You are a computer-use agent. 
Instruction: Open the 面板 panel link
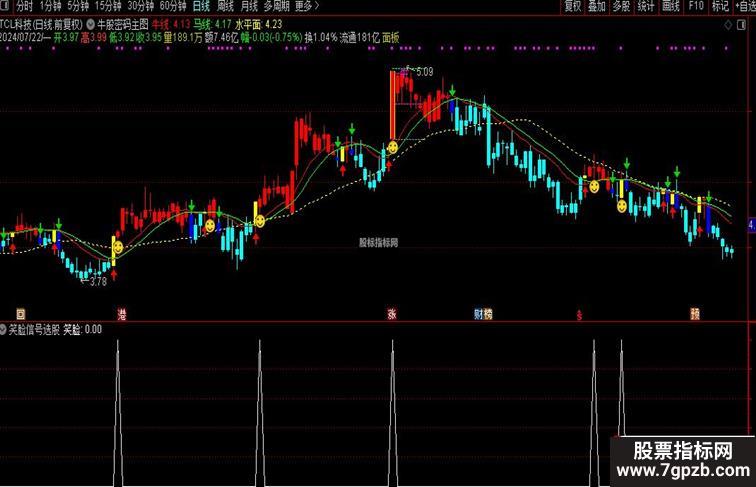tap(391, 38)
